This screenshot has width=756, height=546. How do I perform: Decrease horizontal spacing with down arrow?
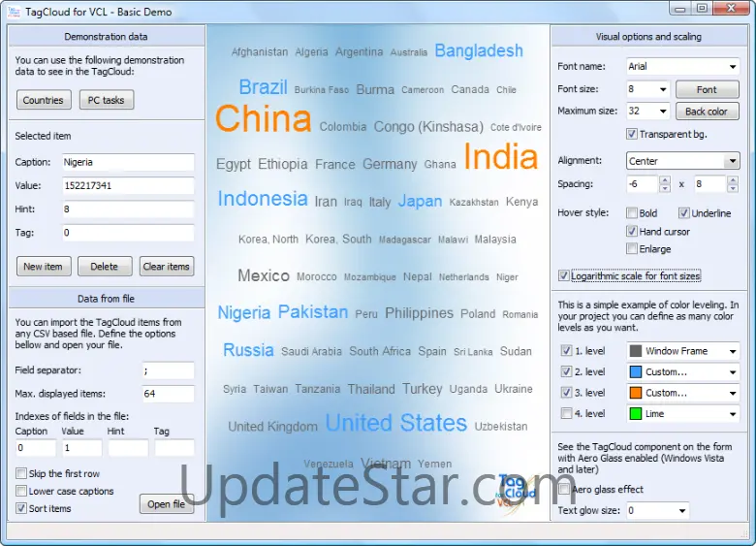665,188
